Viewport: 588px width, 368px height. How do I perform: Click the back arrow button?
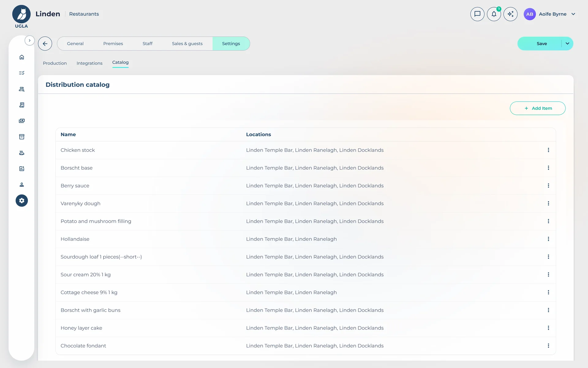(x=45, y=44)
